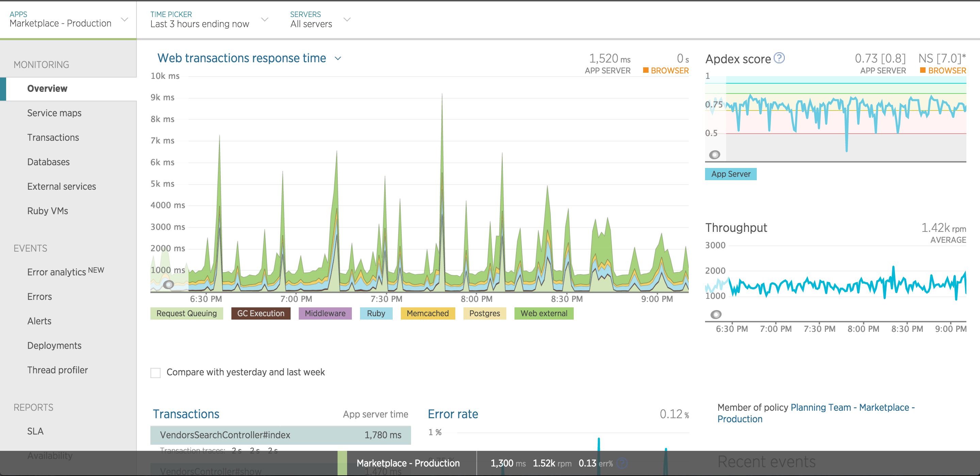The image size is (980, 476).
Task: Click the 1,520 ms app server value
Action: coord(609,58)
